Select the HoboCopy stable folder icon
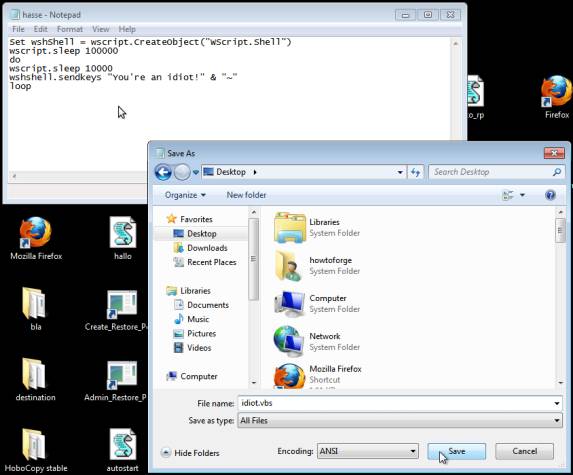573x475 pixels. pos(35,450)
